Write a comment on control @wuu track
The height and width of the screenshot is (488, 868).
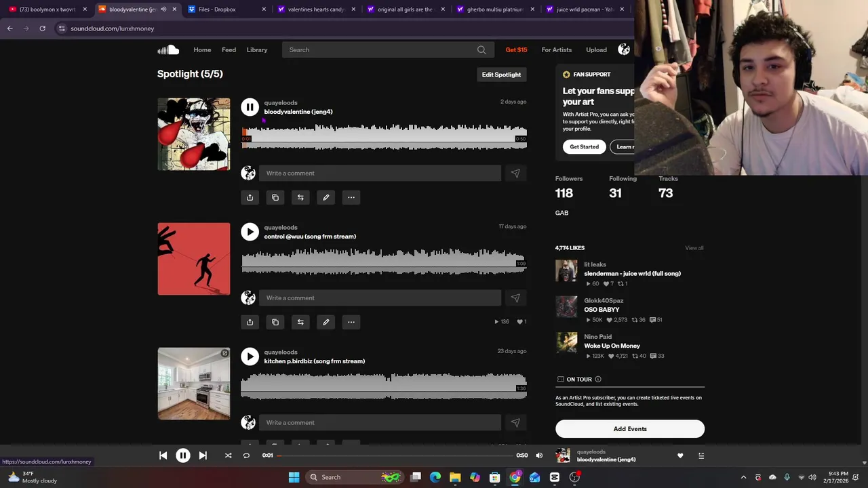pyautogui.click(x=380, y=298)
